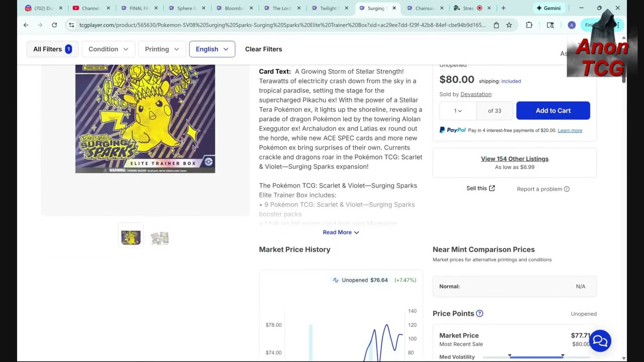Bookmark this page with the star icon
The height and width of the screenshot is (362, 644).
(x=509, y=25)
